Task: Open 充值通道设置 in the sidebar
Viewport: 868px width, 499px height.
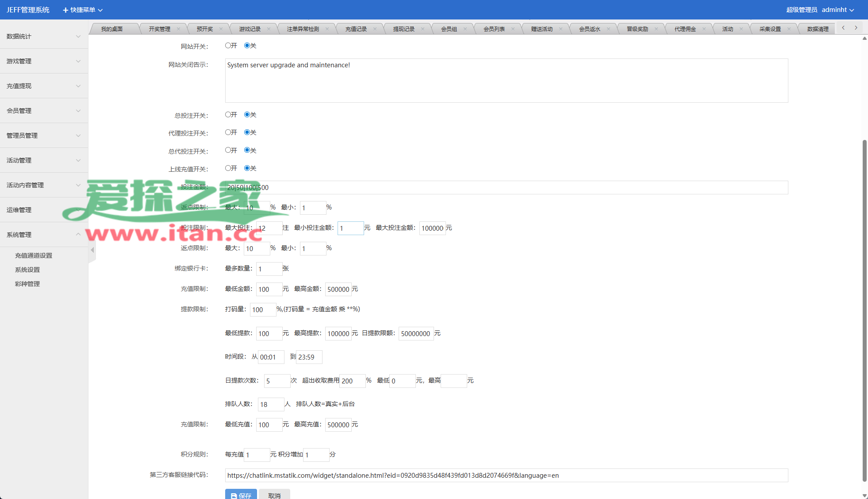Action: point(34,255)
